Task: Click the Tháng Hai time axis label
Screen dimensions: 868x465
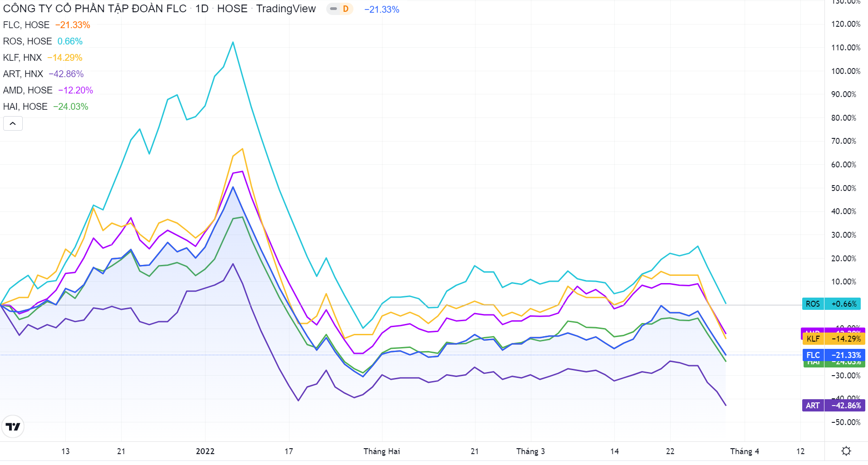Action: 382,451
